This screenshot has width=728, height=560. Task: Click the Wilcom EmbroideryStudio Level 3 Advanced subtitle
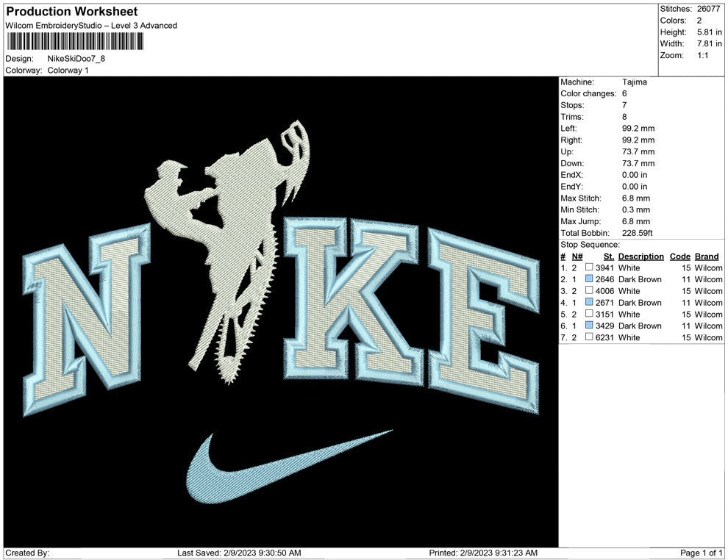[91, 26]
